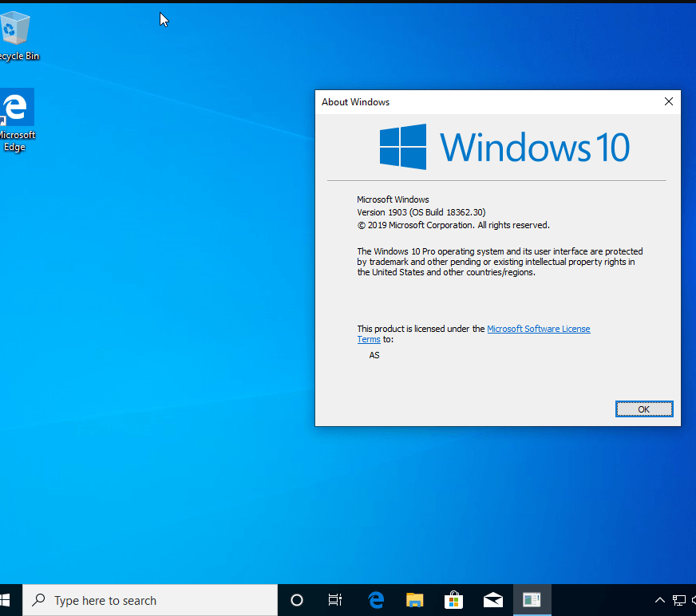This screenshot has width=696, height=616.
Task: Click OK in About Windows dialog
Action: point(643,409)
